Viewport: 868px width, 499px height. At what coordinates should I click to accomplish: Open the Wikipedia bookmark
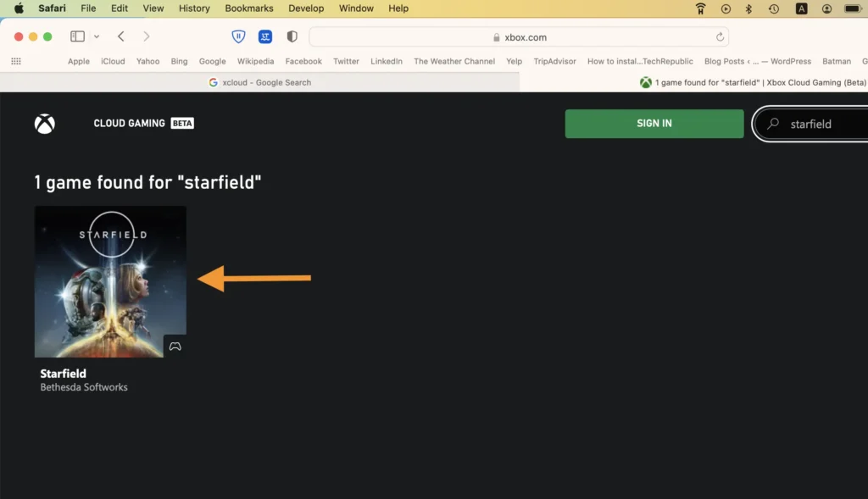coord(256,61)
